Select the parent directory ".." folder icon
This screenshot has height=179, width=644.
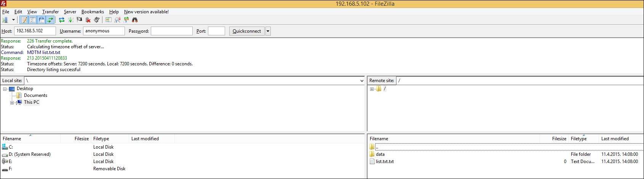[372, 147]
